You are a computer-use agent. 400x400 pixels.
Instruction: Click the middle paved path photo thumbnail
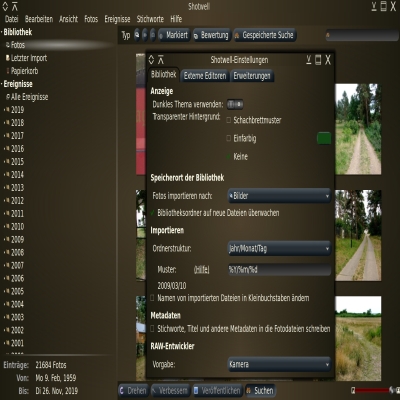(x=358, y=235)
